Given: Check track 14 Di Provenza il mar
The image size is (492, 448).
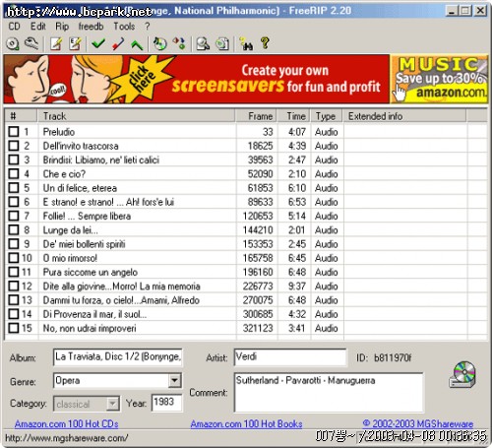Looking at the screenshot, I should [x=14, y=314].
